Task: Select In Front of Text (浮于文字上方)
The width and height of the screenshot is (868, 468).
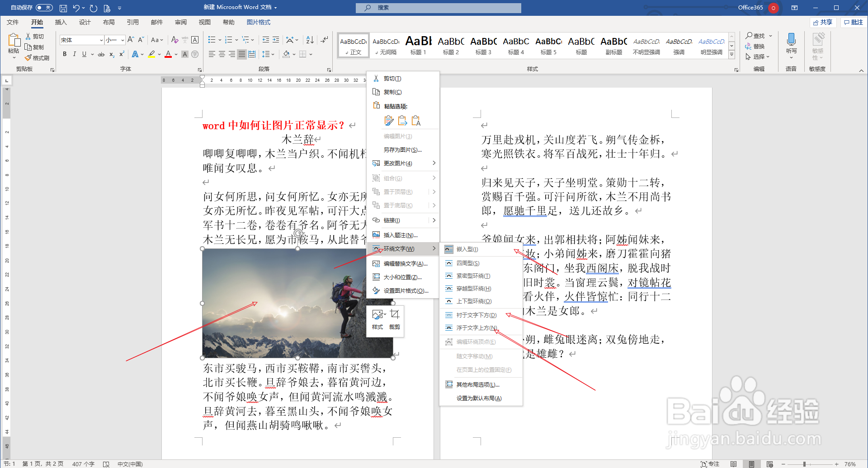Action: pos(481,328)
